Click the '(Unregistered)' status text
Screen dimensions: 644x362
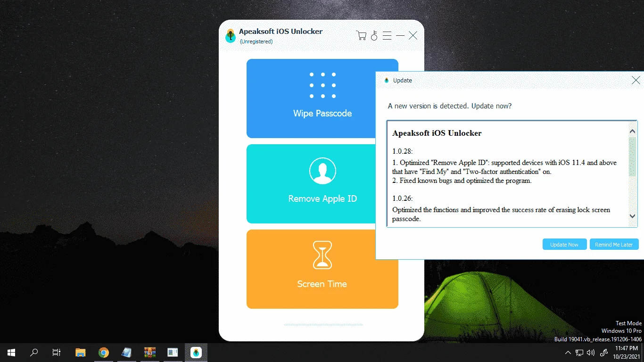click(256, 41)
